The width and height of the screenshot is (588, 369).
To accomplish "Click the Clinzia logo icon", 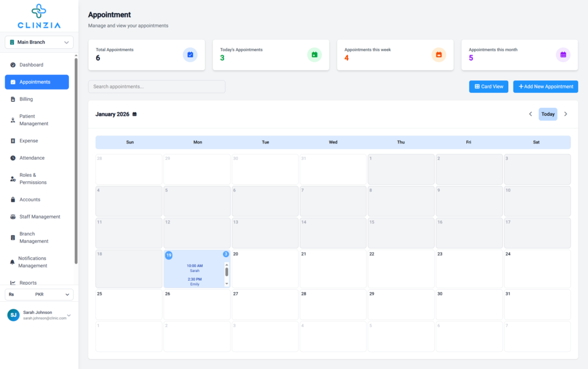I will pyautogui.click(x=39, y=11).
